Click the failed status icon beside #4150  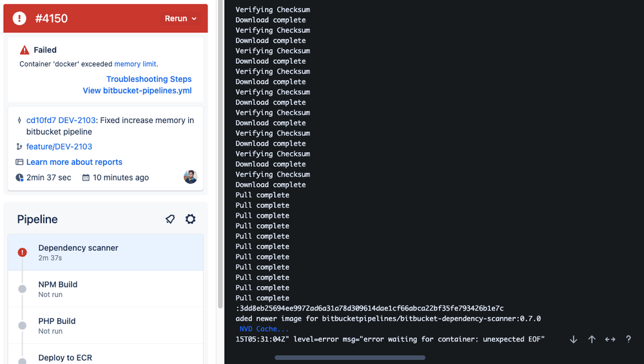(19, 19)
